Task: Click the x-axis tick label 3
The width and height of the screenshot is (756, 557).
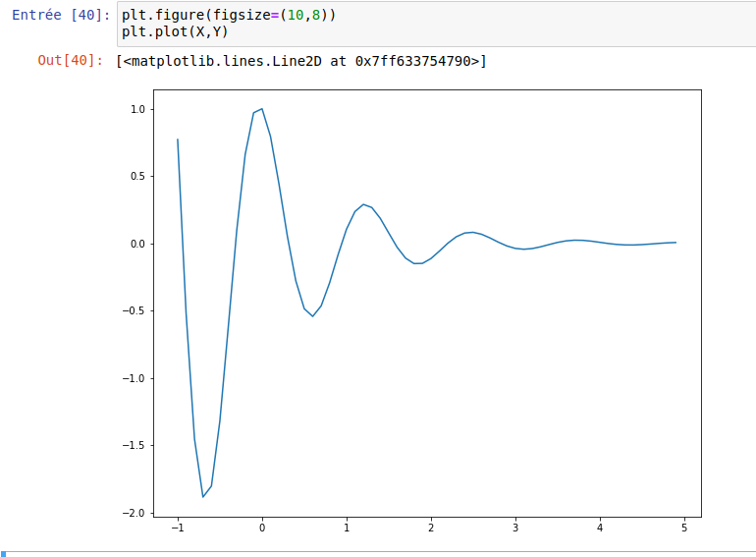Action: (515, 529)
